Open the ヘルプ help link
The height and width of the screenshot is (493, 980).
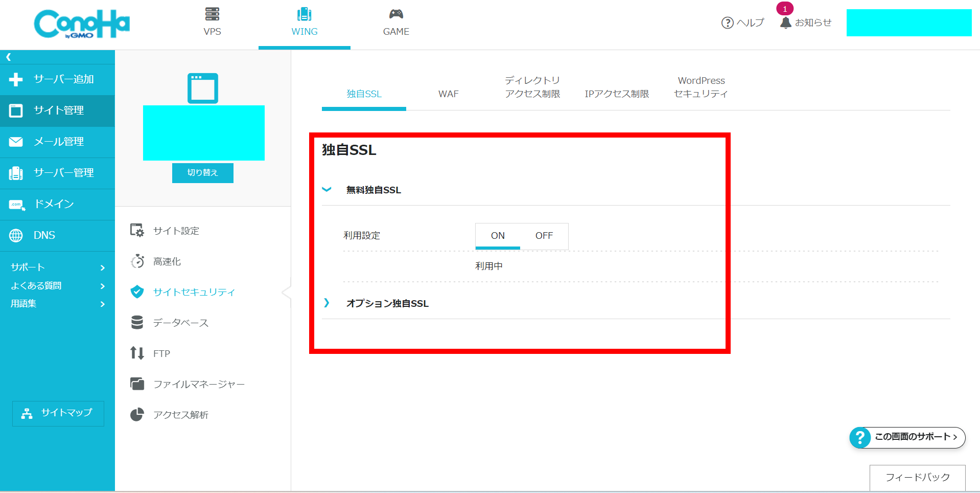click(742, 23)
